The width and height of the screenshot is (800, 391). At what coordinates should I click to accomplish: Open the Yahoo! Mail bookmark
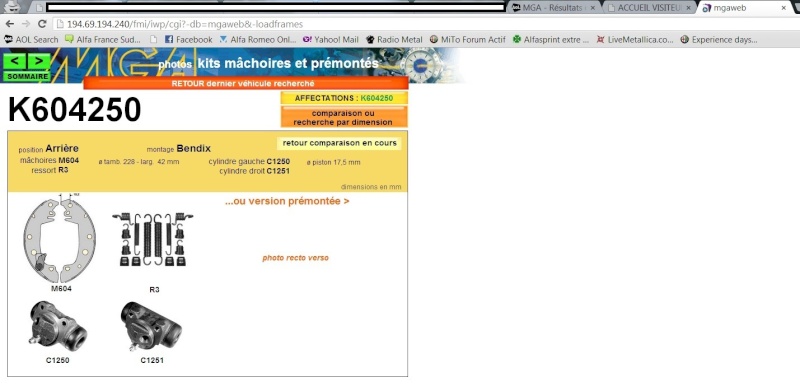tap(331, 39)
